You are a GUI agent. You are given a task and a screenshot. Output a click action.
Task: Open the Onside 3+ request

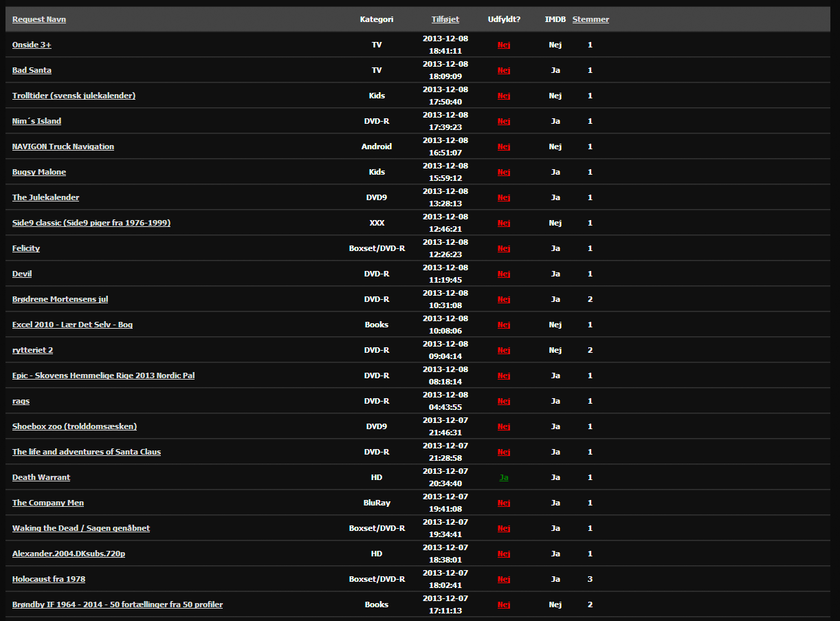(32, 45)
